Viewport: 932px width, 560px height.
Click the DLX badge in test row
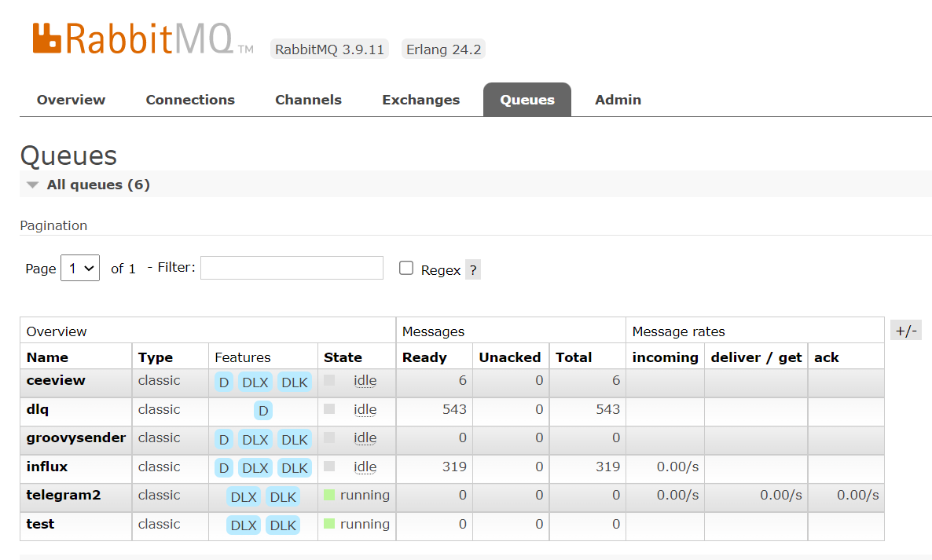click(x=244, y=525)
